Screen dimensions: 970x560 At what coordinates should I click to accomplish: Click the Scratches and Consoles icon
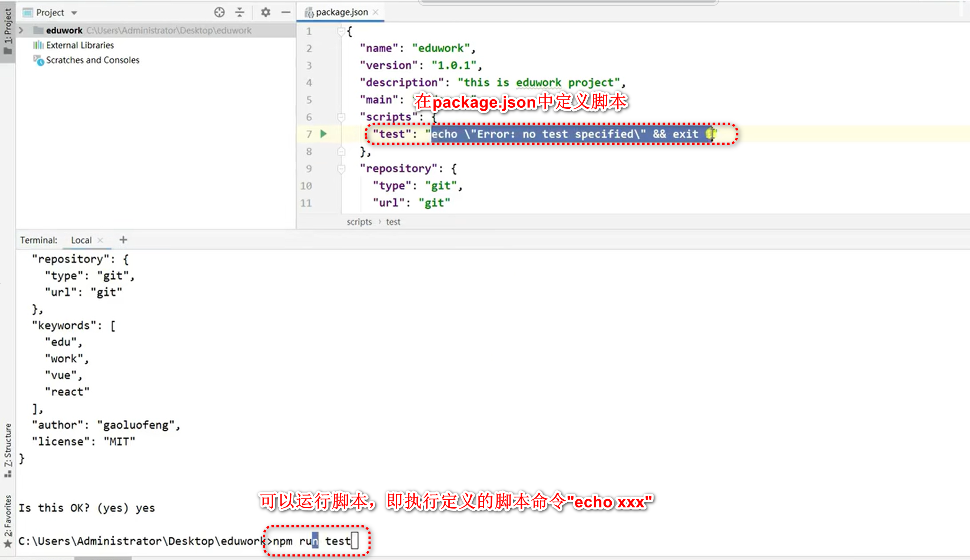(39, 60)
